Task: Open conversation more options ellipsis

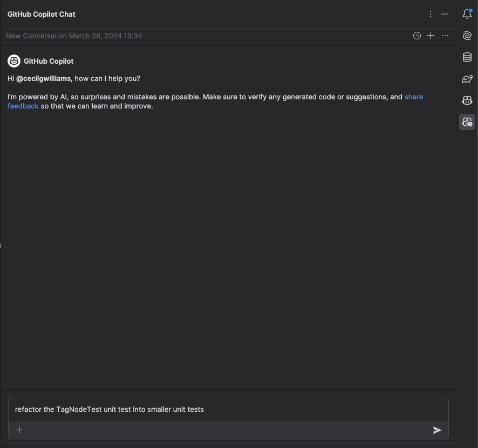Action: click(x=445, y=36)
